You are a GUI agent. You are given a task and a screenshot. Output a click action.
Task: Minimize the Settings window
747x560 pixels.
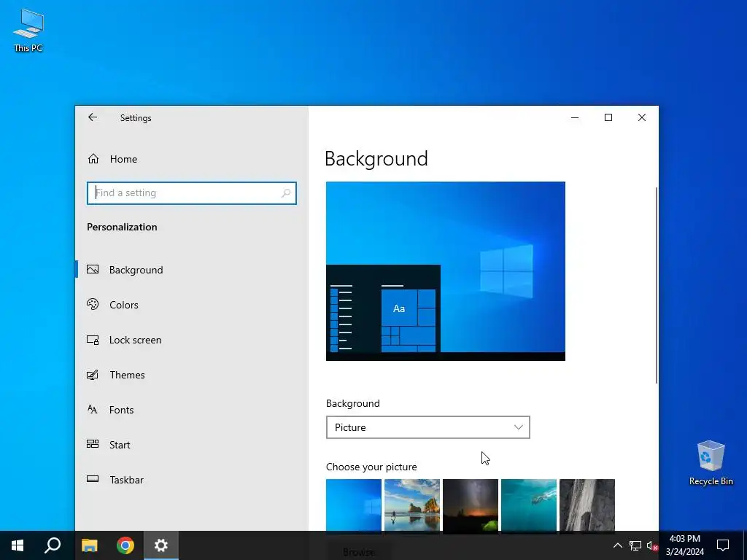pos(575,117)
